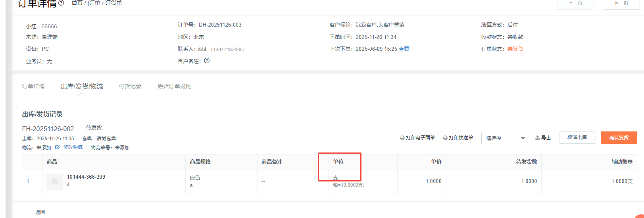
Task: Select 出库/发货/物流 tab
Action: click(x=82, y=86)
